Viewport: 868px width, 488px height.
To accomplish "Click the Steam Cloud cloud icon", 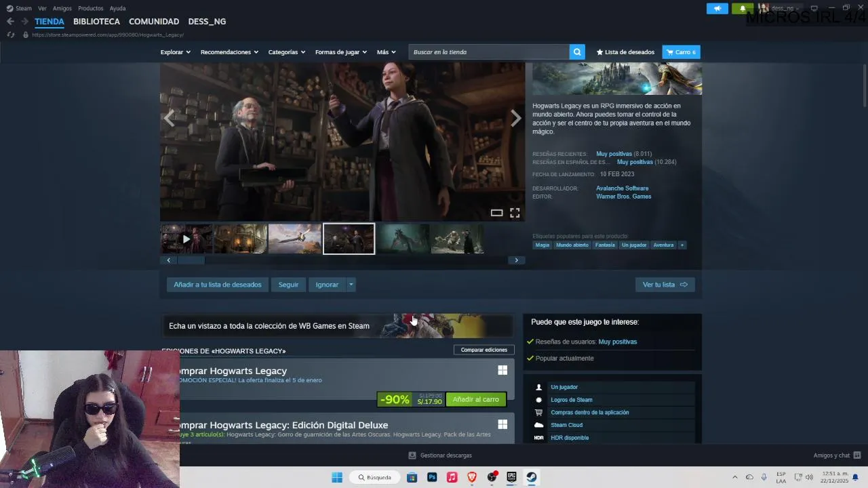I will 539,425.
